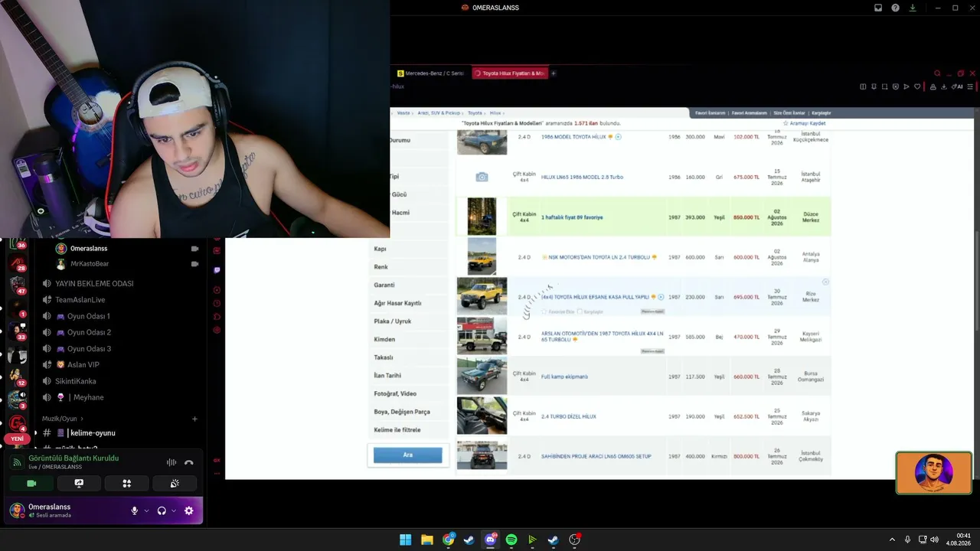This screenshot has height=551, width=980.
Task: Open 2.4 TURBO DİZEL HİLUX listing
Action: (568, 416)
